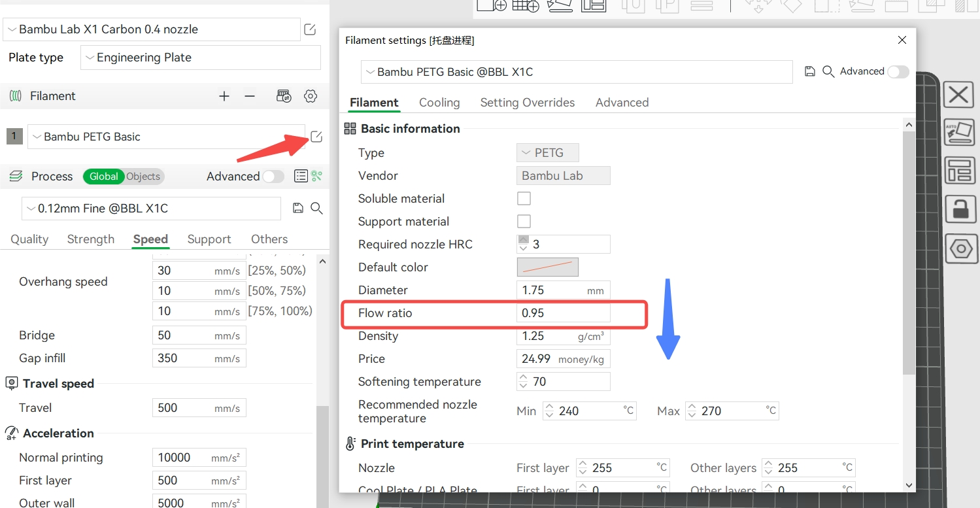Viewport: 980px width, 508px height.
Task: Switch process scope to Global
Action: coord(103,177)
